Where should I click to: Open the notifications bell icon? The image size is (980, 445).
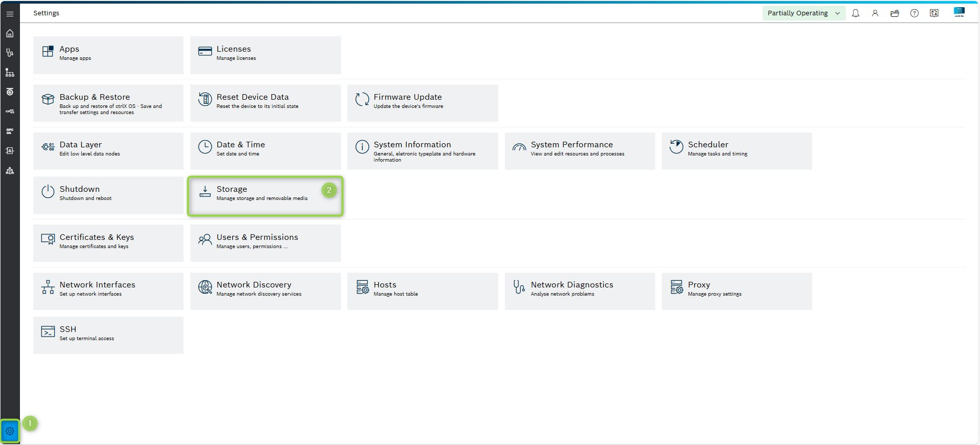(x=855, y=13)
